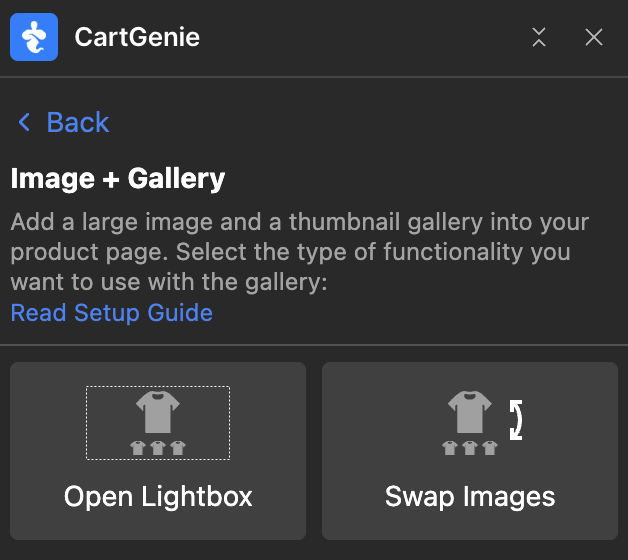The height and width of the screenshot is (560, 628).
Task: Click the large t-shirt icon in Open Lightbox
Action: pos(158,411)
